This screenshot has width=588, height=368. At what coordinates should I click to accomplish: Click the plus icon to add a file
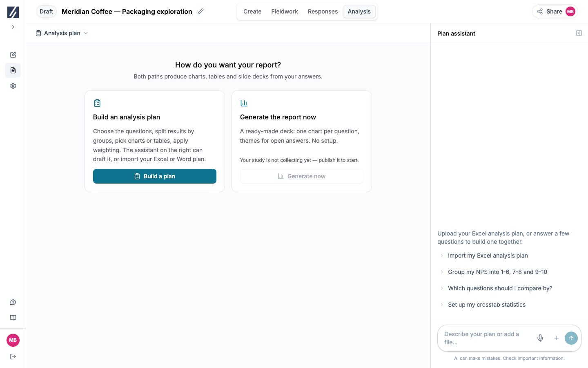[x=556, y=338]
